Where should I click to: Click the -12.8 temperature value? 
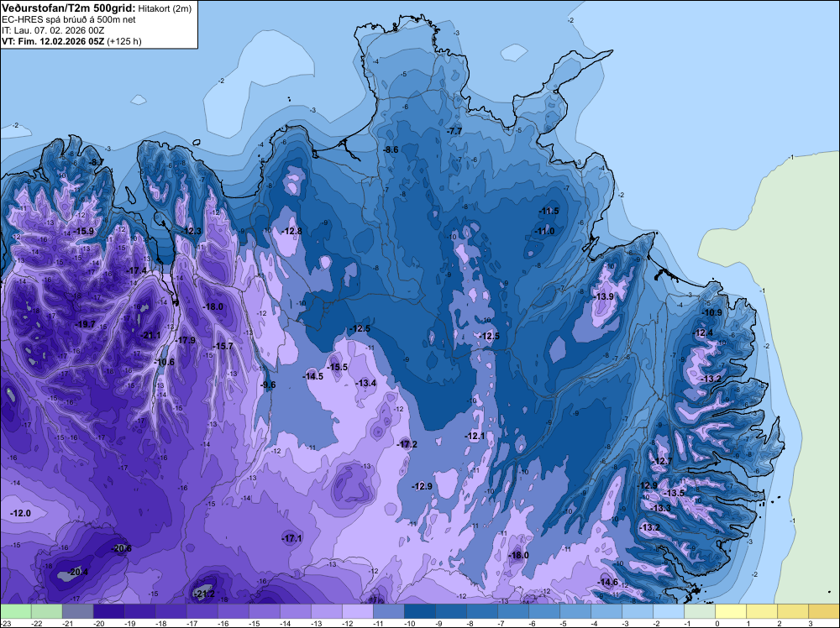point(291,231)
